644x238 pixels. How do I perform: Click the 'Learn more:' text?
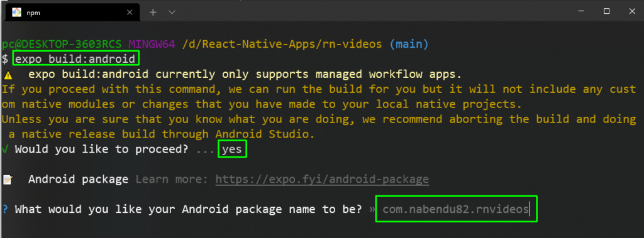(172, 180)
